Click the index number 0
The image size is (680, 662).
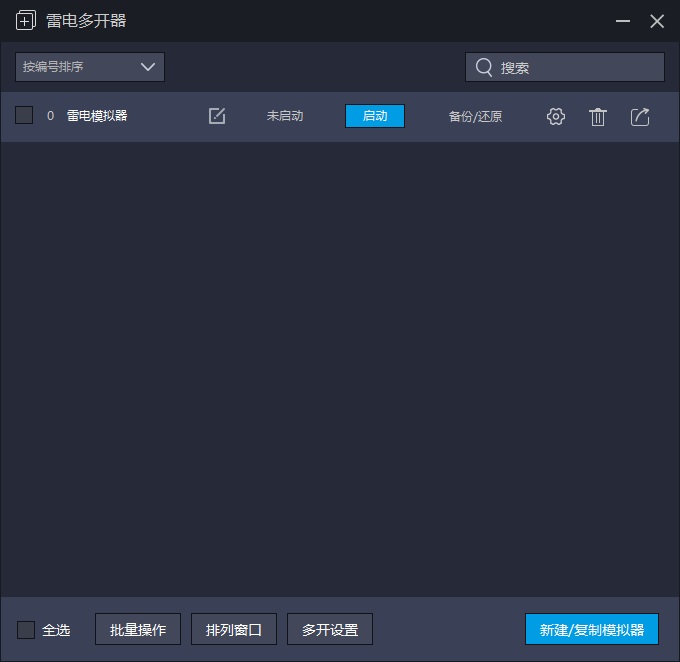[50, 116]
